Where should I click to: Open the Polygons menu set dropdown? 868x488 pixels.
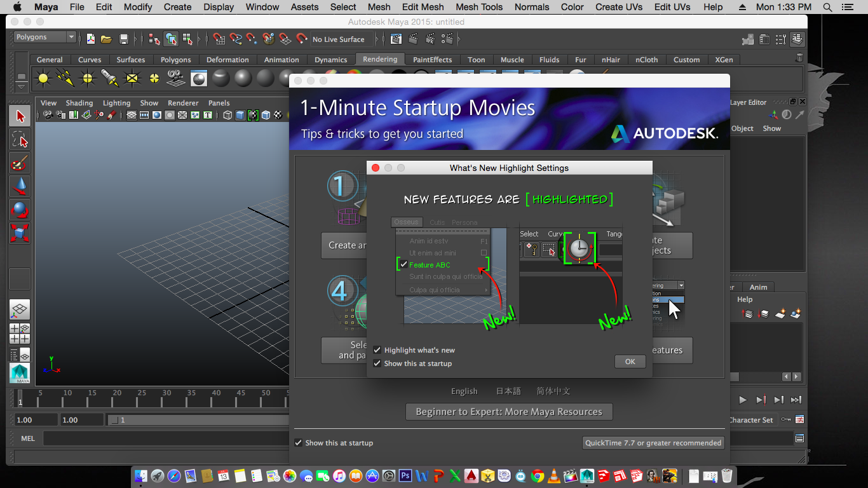coord(44,37)
